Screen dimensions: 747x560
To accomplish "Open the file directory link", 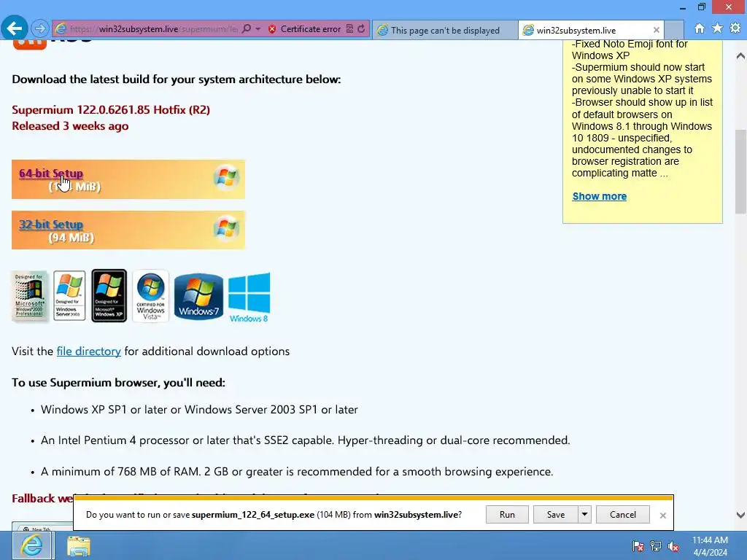I will point(88,351).
